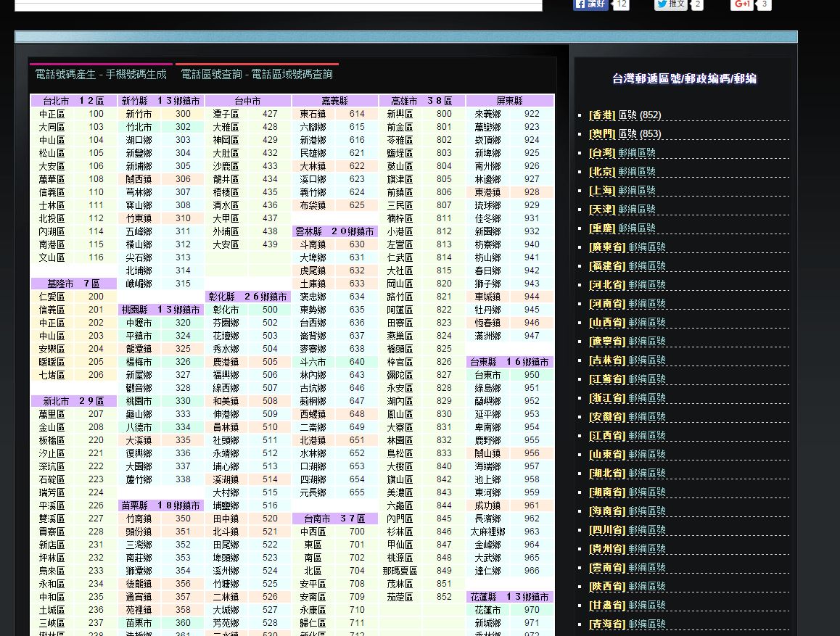This screenshot has width=840, height=636.
Task: Select the 桃園縣 13鄉鎮市 section header
Action: click(160, 310)
